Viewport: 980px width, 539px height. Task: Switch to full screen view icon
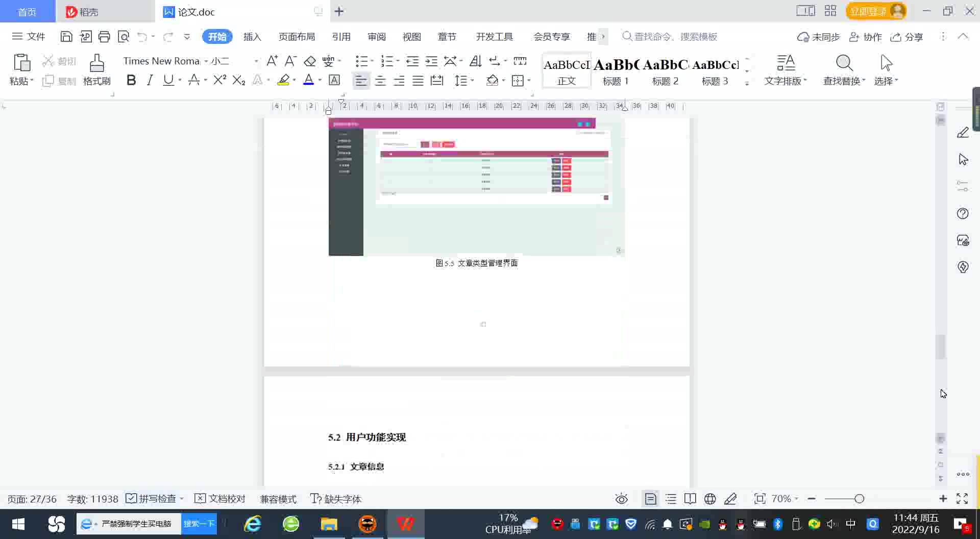[x=962, y=499]
